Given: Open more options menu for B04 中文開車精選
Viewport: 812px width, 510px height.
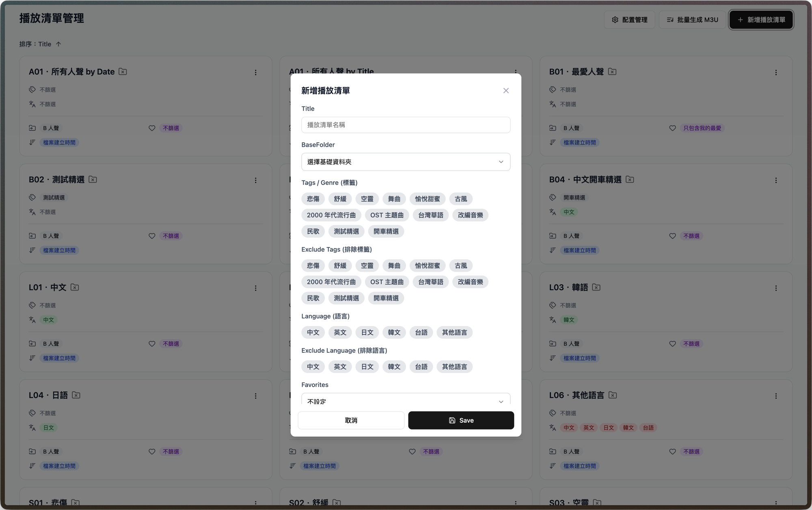Looking at the screenshot, I should point(776,180).
